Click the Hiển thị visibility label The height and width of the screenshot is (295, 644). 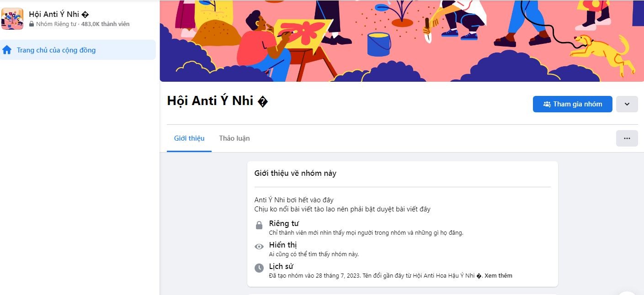283,245
